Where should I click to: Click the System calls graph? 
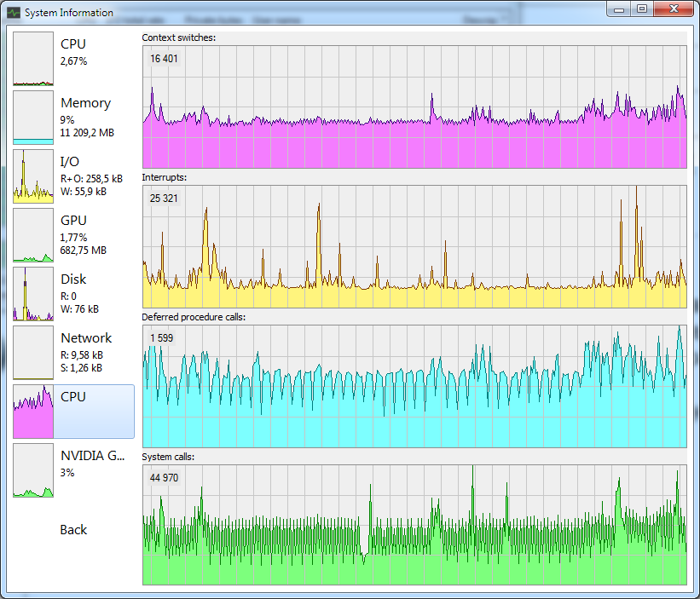coord(414,525)
